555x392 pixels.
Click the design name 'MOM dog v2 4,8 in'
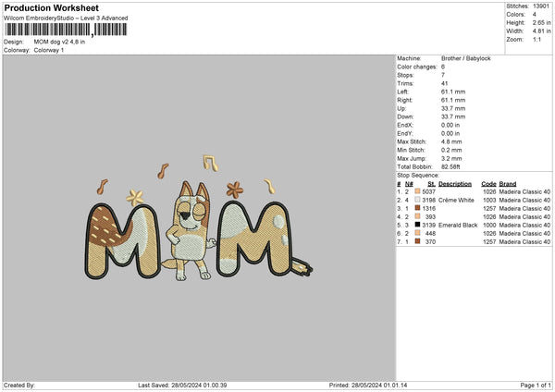tap(59, 42)
